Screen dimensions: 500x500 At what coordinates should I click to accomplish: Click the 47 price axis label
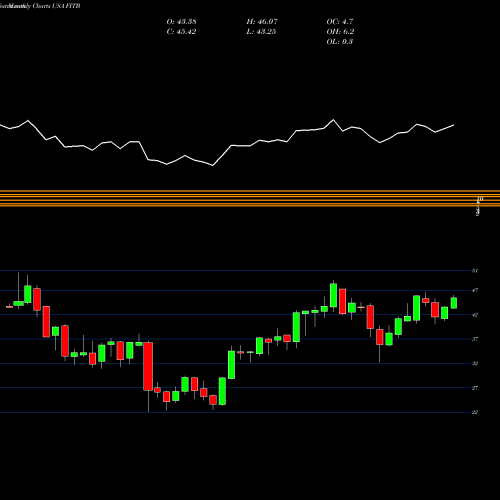coord(475,290)
